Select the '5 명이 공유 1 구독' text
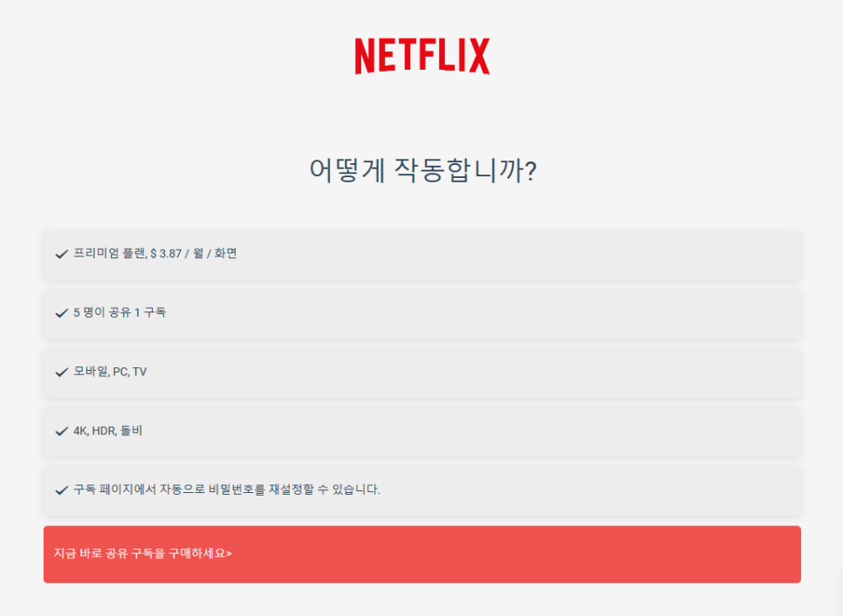 tap(120, 312)
